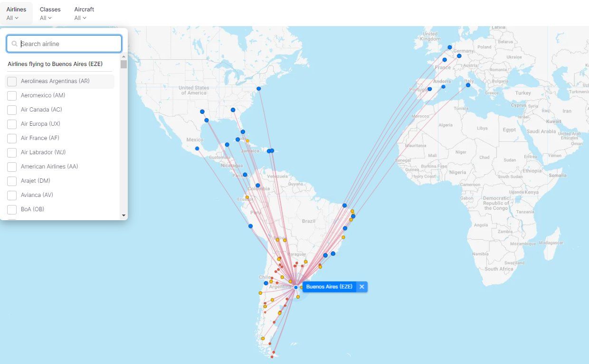Screen dimensions: 589x364
Task: Open the Aircraft filter dropdown
Action: coord(84,13)
